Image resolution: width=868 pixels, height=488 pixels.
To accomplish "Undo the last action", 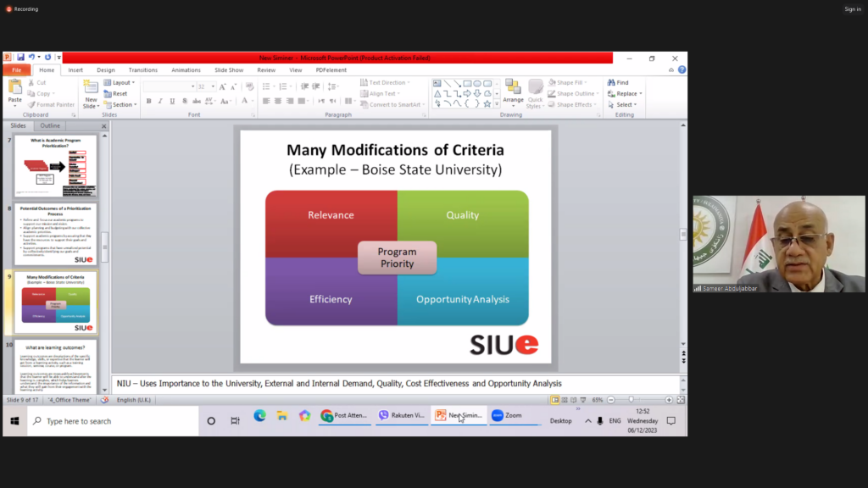I will [x=31, y=57].
